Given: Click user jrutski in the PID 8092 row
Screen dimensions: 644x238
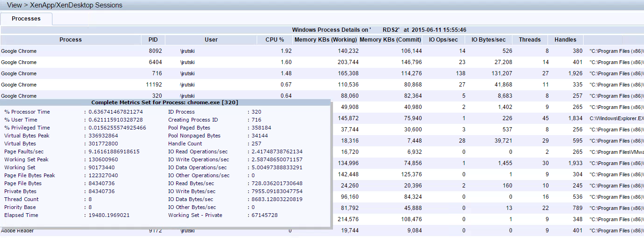Looking at the screenshot, I should [187, 51].
